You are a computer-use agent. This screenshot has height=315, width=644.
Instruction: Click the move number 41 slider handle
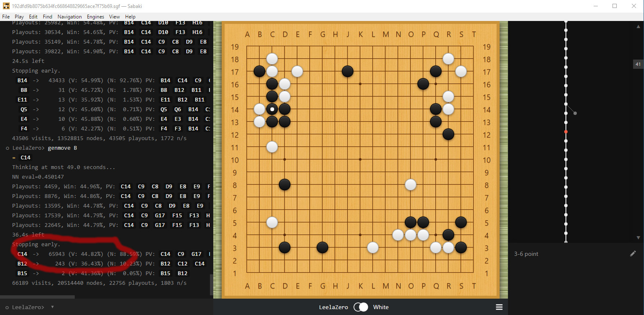[638, 64]
